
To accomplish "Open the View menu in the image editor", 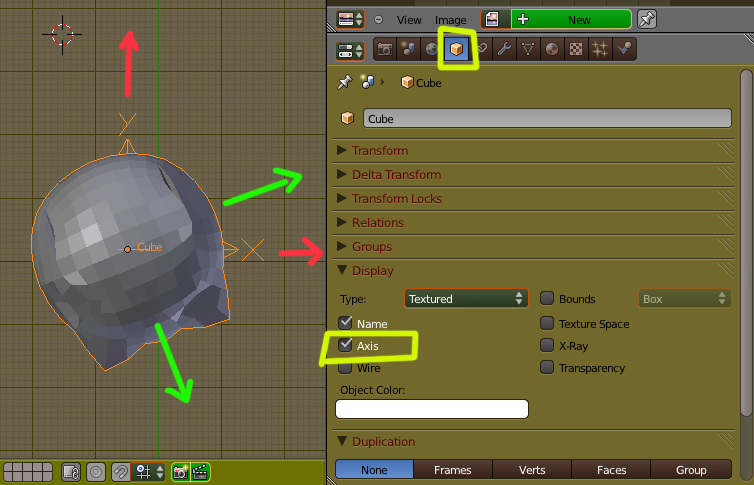I will (x=409, y=20).
